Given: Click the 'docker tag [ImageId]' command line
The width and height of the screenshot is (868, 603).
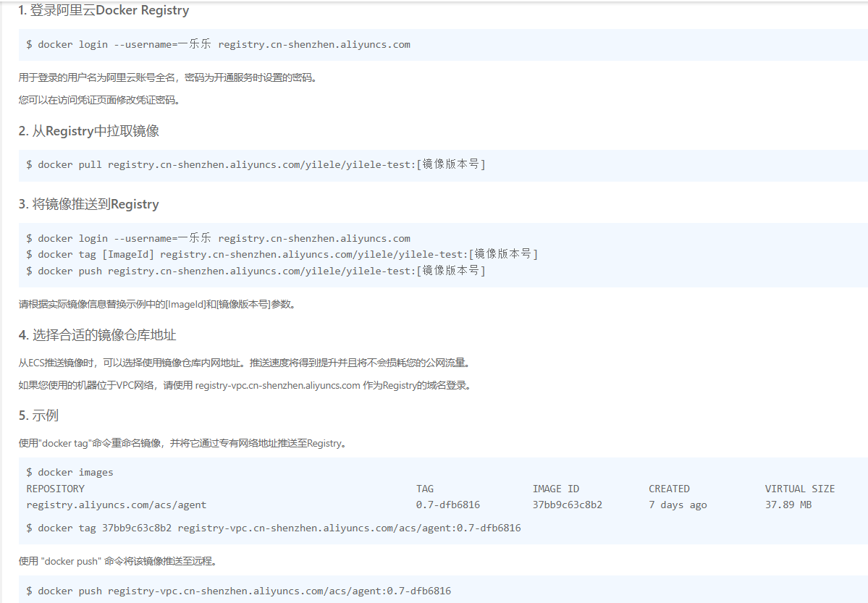Looking at the screenshot, I should click(282, 254).
